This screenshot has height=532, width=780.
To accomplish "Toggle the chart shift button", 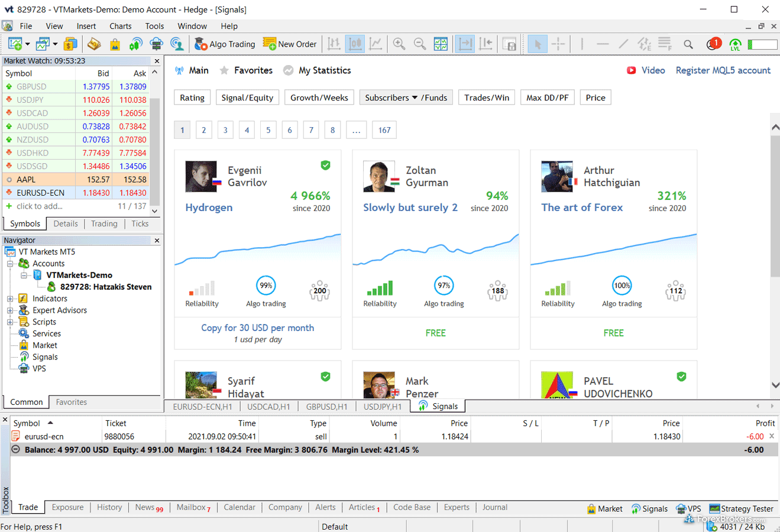I will pos(486,44).
